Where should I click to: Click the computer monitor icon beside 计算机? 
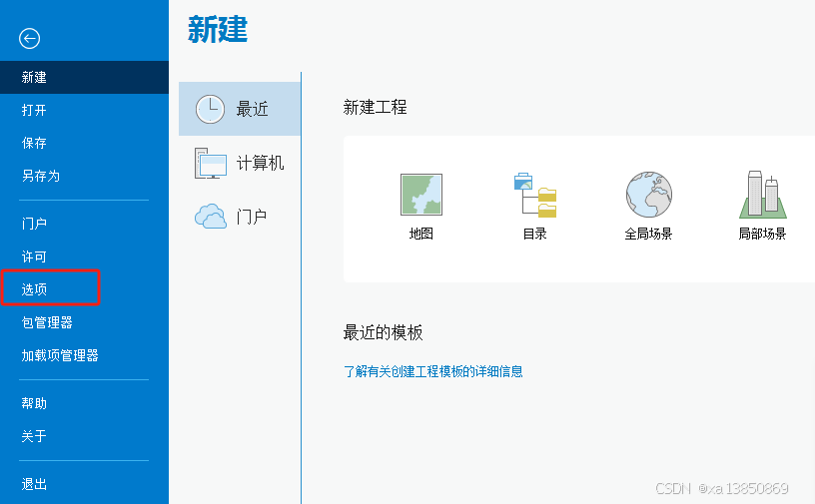tap(211, 163)
